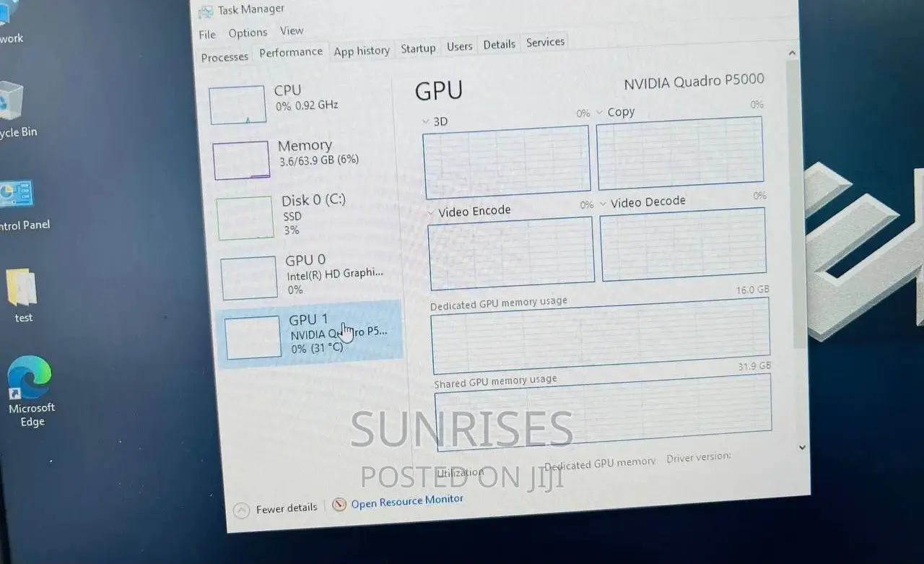Click the scrollbar down arrow in GPU panel
Viewport: 924px width, 564px height.
tap(801, 448)
